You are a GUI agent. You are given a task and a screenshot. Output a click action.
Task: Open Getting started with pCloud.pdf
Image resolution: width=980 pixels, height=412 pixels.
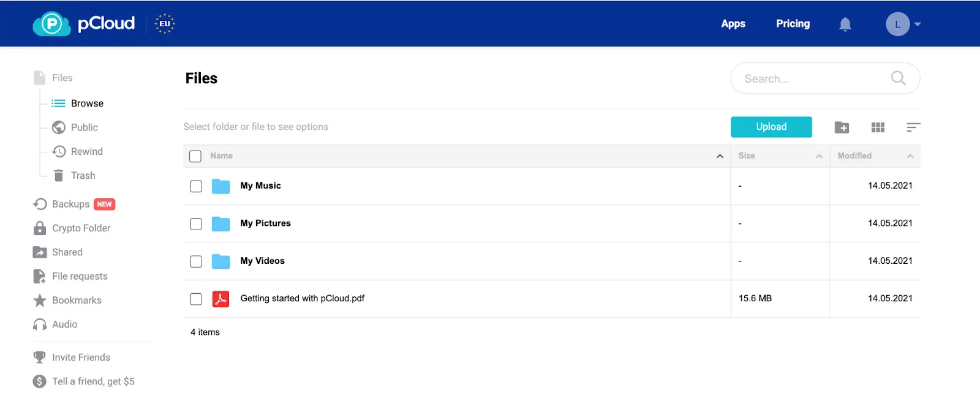coord(302,298)
